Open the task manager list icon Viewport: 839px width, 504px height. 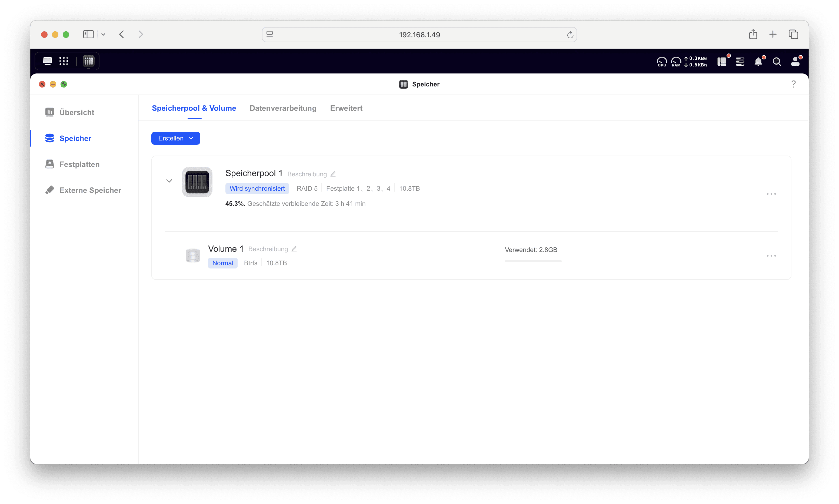coord(740,62)
